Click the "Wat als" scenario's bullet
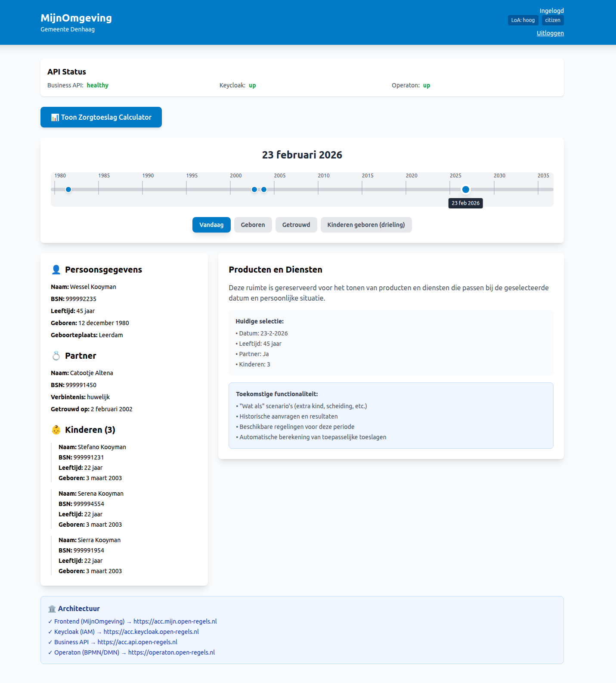616x683 pixels. [x=301, y=406]
